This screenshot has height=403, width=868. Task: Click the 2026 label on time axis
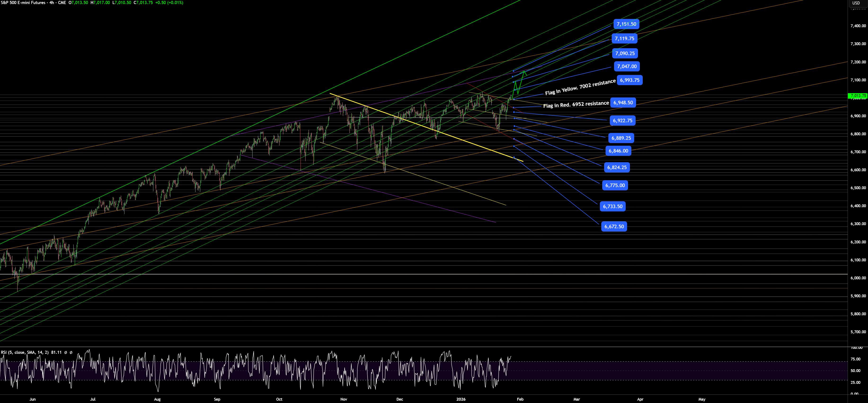[461, 399]
